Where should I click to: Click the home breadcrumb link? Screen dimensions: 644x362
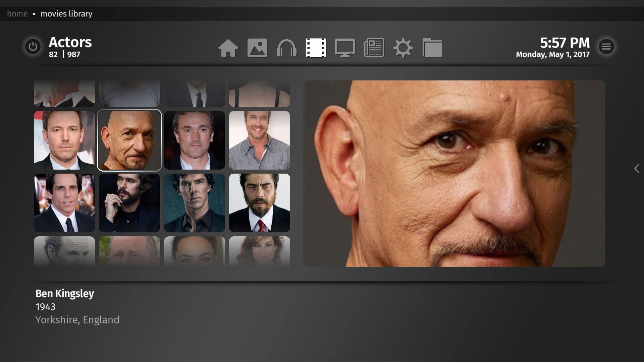tap(17, 14)
